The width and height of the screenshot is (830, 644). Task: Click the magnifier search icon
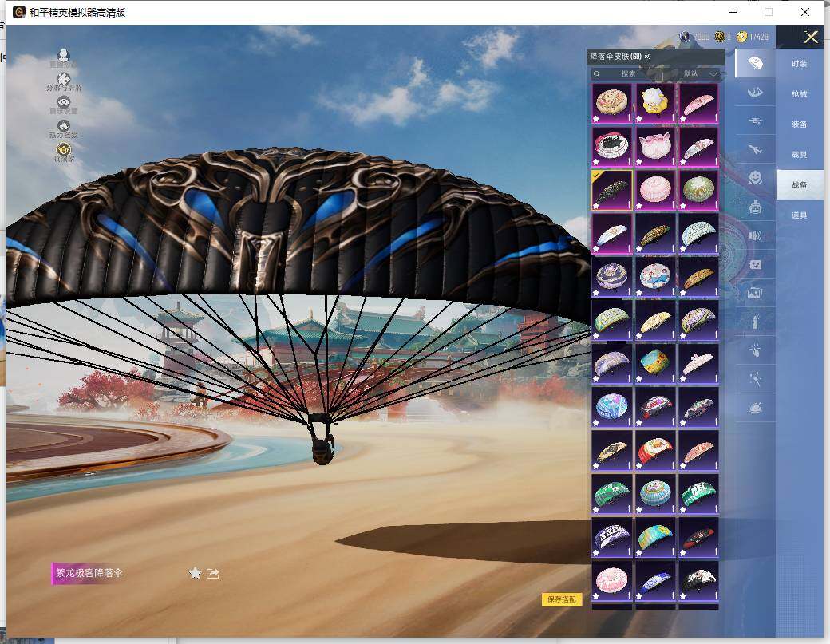(597, 73)
